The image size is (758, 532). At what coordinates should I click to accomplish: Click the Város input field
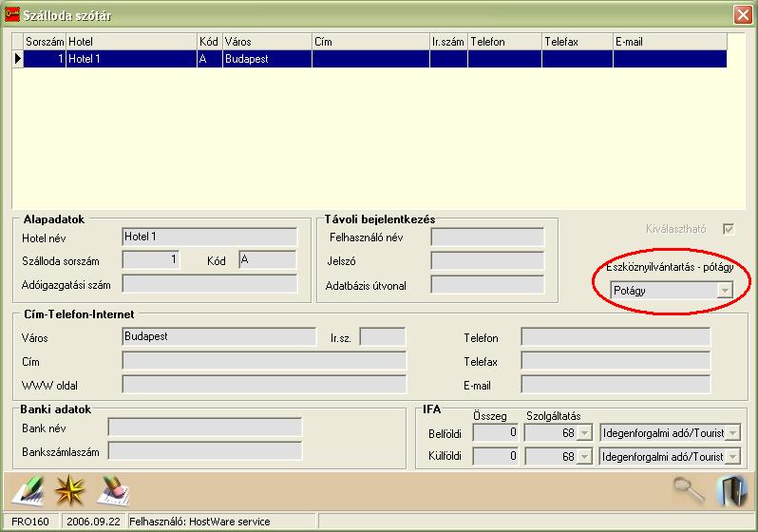pos(219,336)
